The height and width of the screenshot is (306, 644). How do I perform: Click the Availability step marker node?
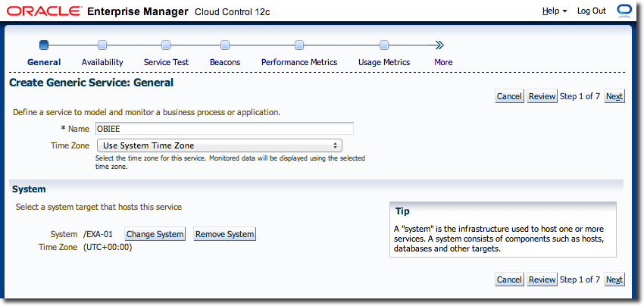click(x=102, y=45)
